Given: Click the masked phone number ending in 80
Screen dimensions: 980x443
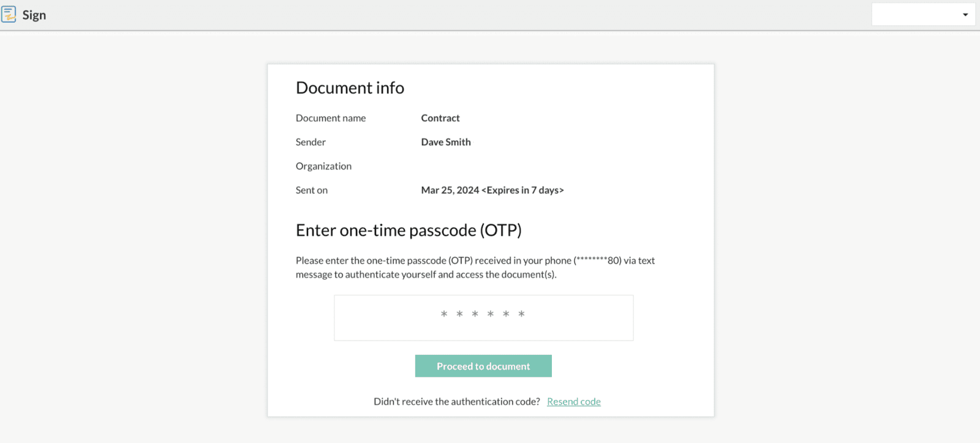Looking at the screenshot, I should [598, 261].
